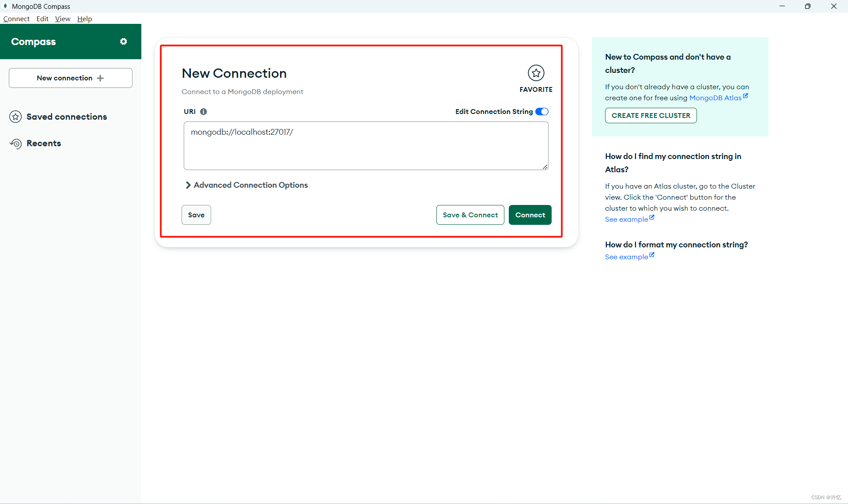The image size is (848, 504).
Task: Click CREATE FREE CLUSTER button
Action: tap(651, 116)
